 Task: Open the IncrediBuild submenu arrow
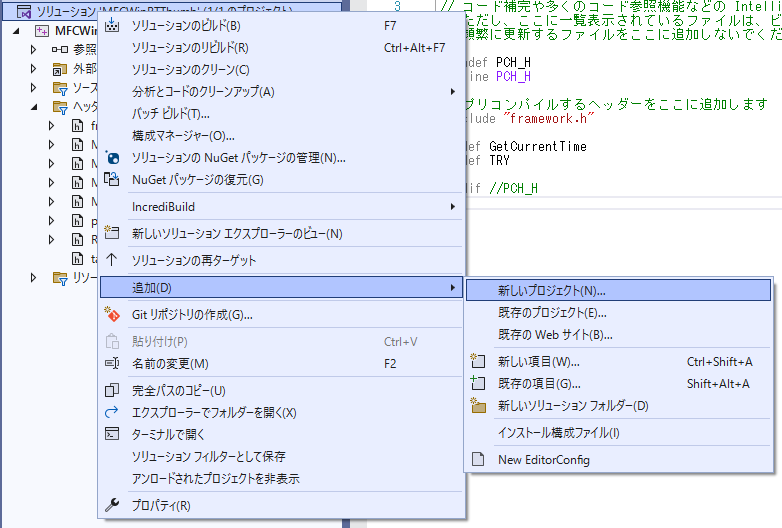(452, 206)
